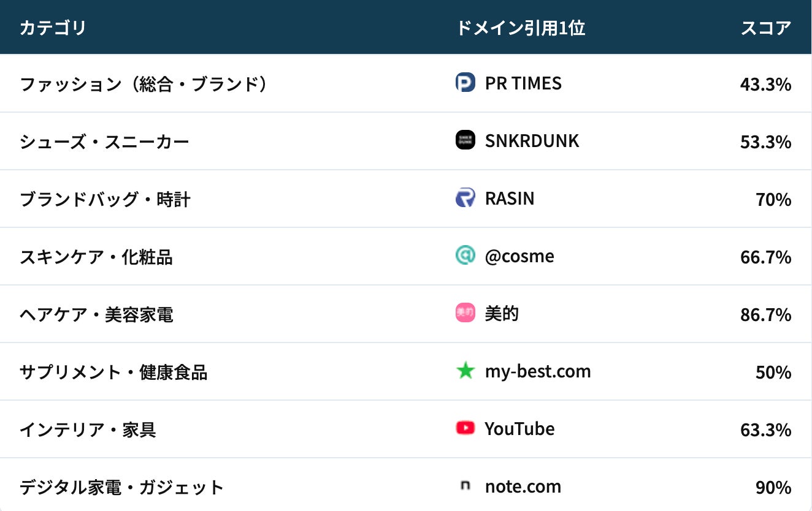This screenshot has height=511, width=812.
Task: Click the black SNKRDUNK icon
Action: 465,140
